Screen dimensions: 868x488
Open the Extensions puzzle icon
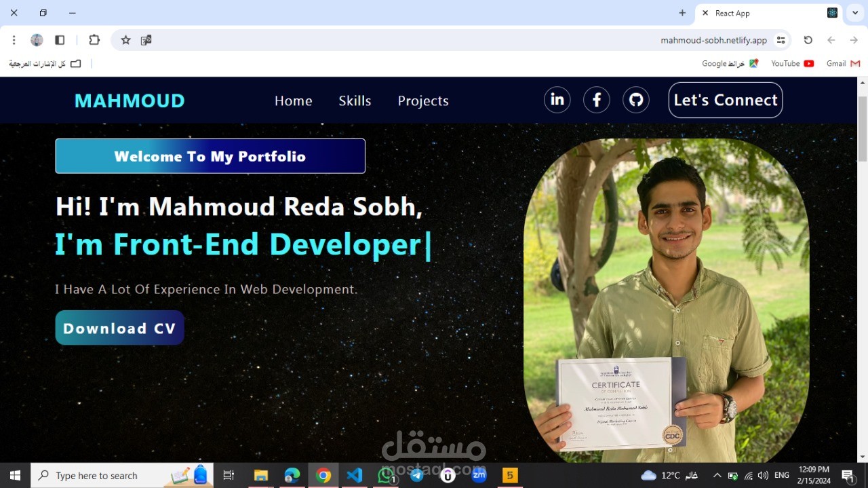[x=94, y=40]
